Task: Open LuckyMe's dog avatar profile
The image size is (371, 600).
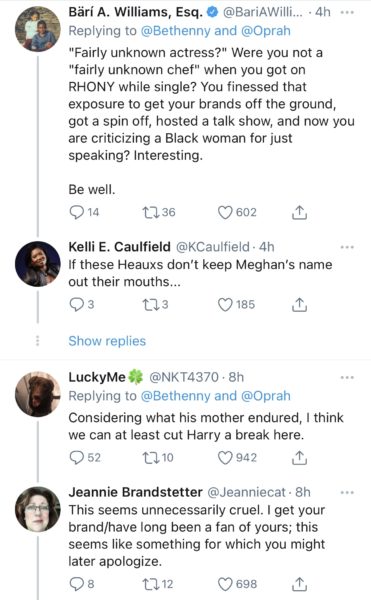Action: (x=37, y=394)
